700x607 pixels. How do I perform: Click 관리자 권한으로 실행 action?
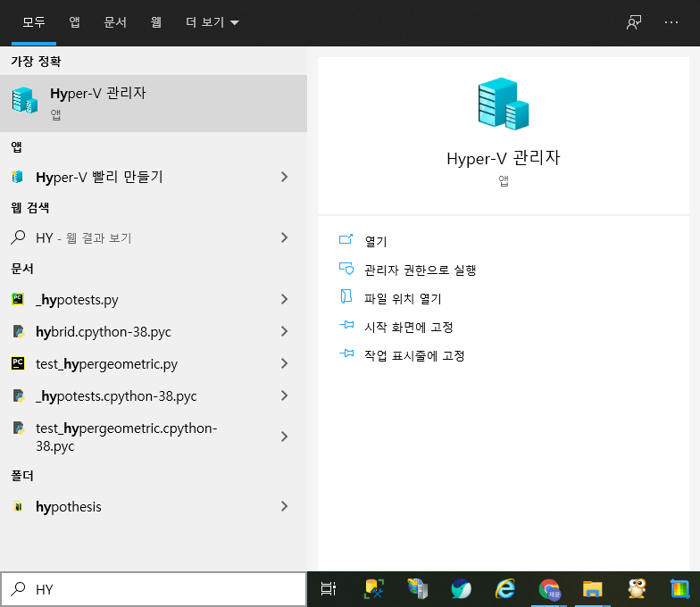tap(420, 270)
